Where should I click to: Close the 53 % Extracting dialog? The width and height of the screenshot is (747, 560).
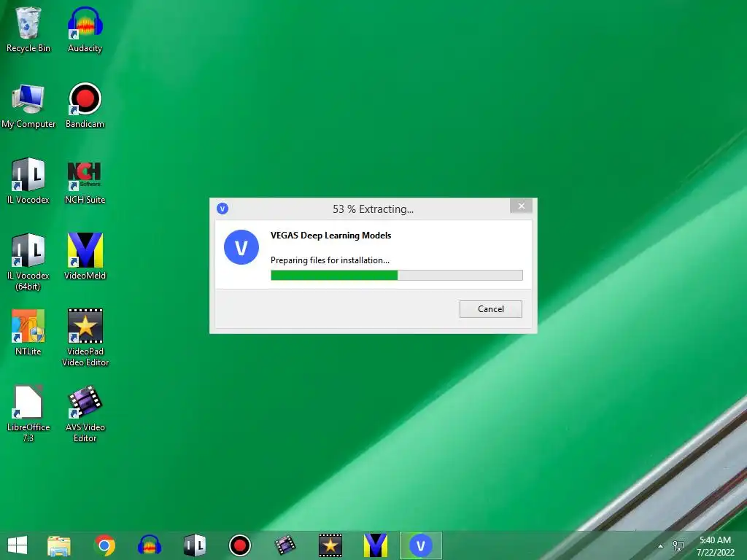(x=521, y=206)
